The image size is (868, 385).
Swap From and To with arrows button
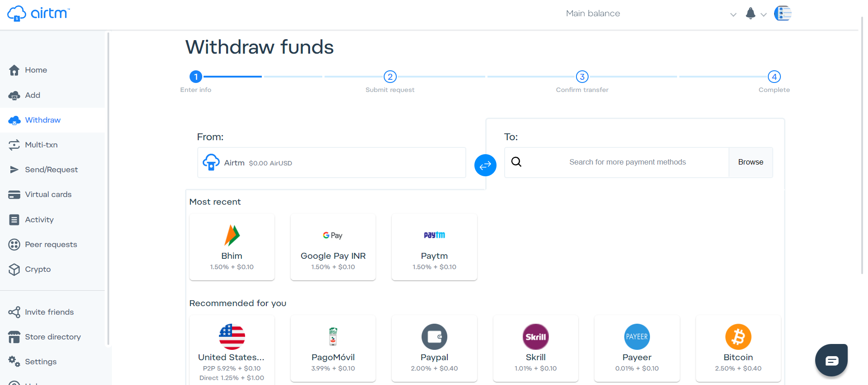tap(485, 165)
